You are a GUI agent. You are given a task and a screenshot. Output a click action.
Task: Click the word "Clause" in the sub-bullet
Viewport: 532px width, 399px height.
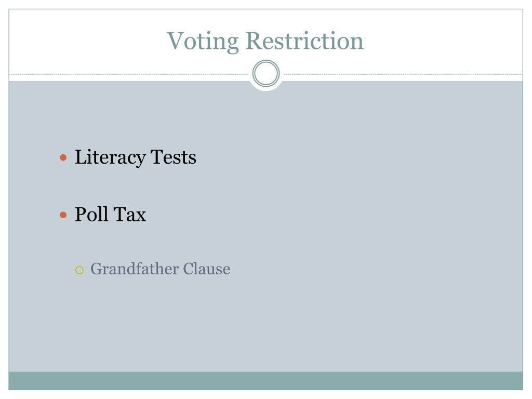coord(207,269)
